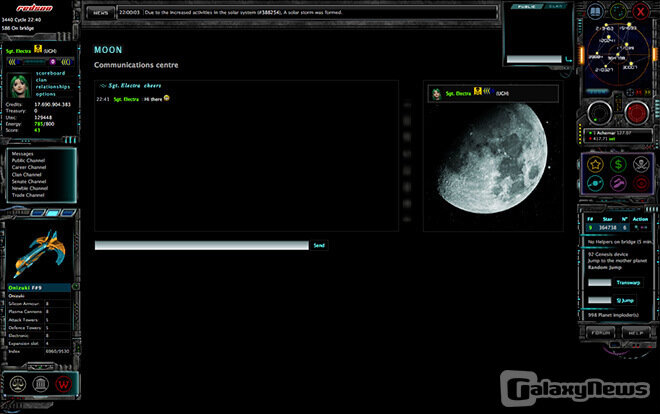
Task: Open the skull and crossbones pirate icon
Action: point(641,164)
